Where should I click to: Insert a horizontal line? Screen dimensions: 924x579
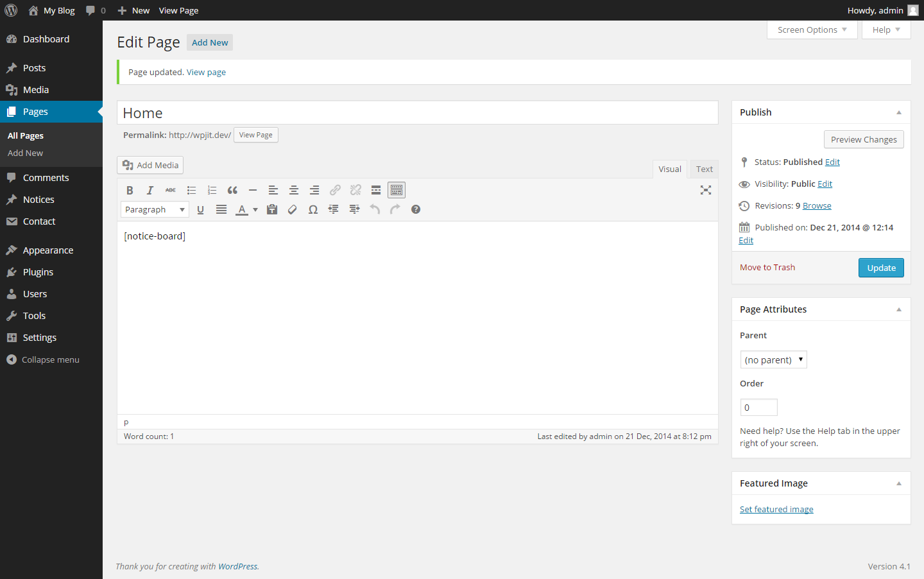253,190
